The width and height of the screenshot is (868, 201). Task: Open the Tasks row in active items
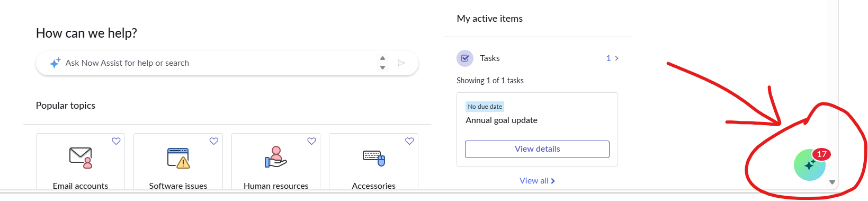coord(537,58)
